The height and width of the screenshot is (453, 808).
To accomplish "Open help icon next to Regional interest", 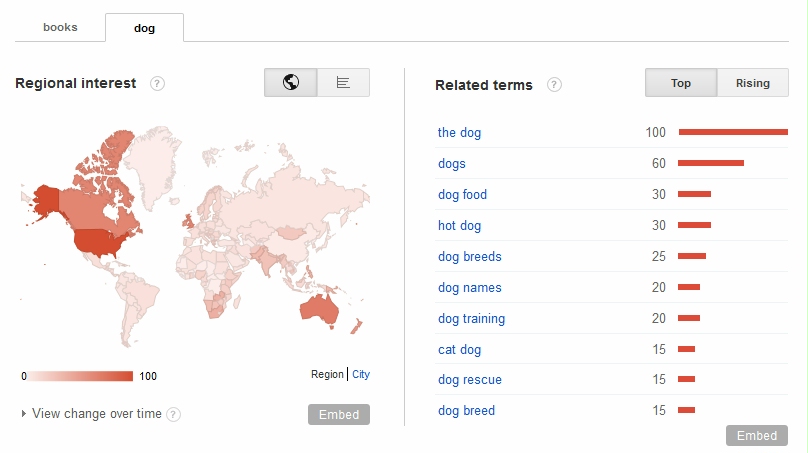I will click(157, 83).
